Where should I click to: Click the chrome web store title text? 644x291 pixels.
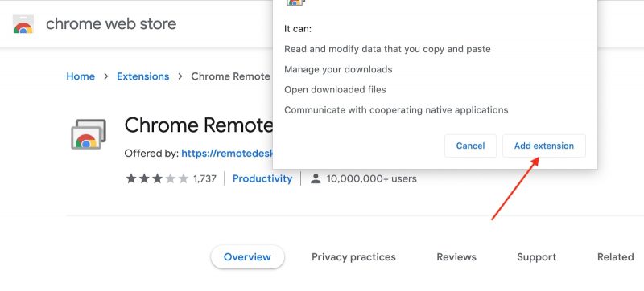pos(111,24)
